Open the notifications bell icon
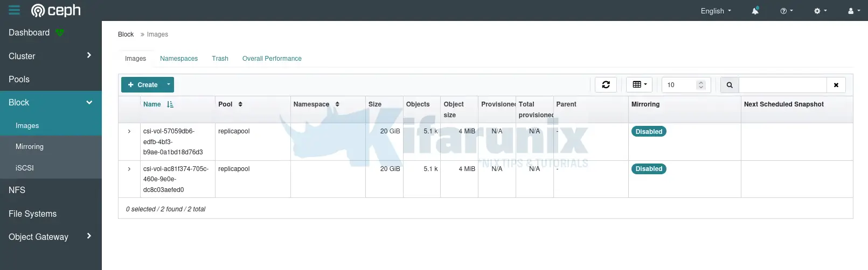 [755, 11]
